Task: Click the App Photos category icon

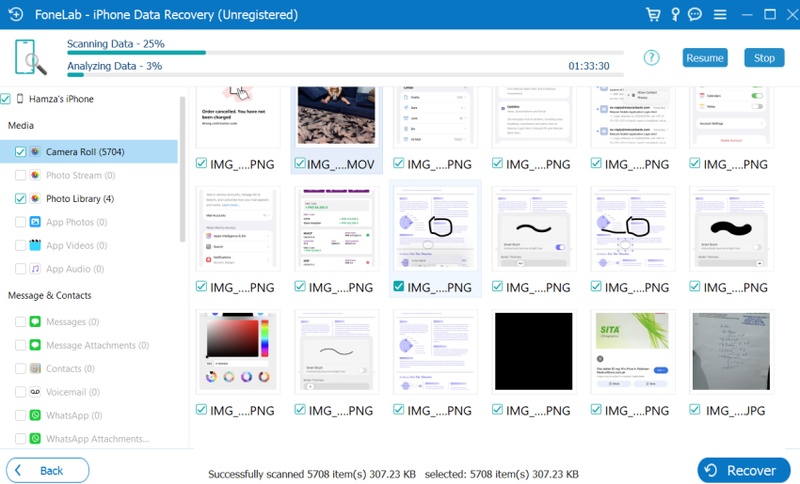Action: click(x=35, y=222)
